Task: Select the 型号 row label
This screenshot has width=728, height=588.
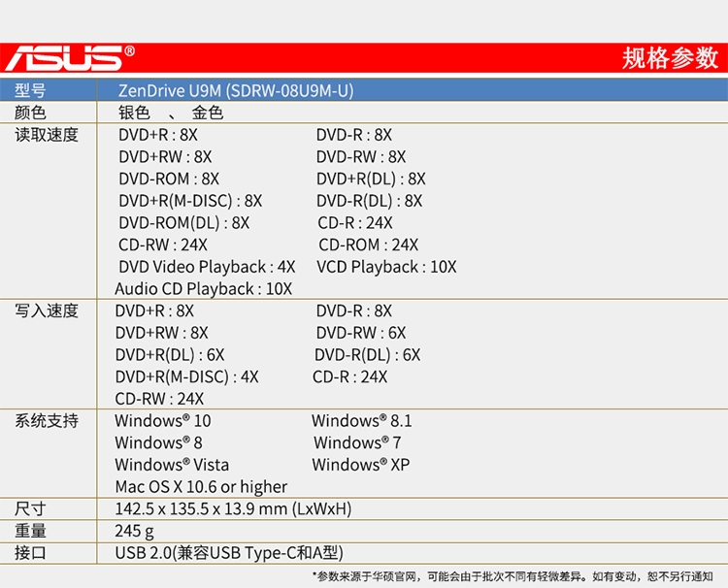Action: (x=30, y=90)
